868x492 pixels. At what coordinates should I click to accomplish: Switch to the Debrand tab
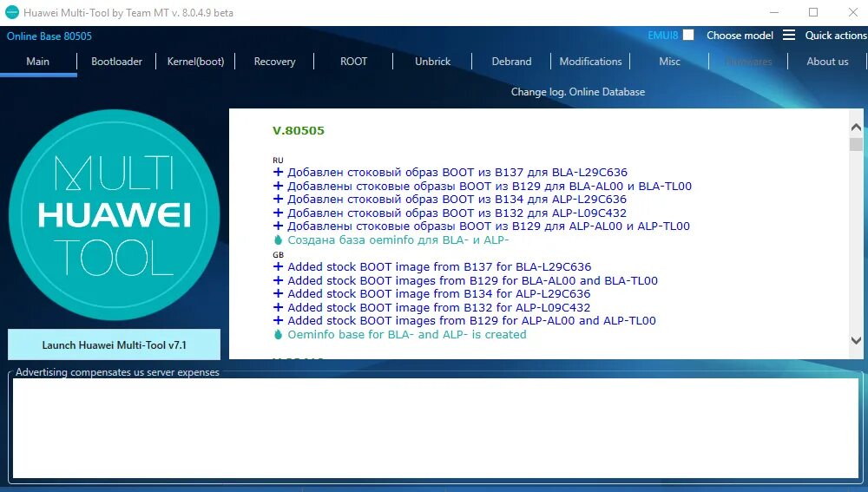point(511,62)
